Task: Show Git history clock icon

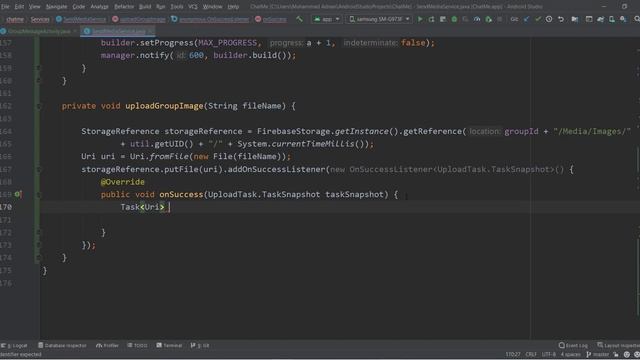Action: pos(549,19)
